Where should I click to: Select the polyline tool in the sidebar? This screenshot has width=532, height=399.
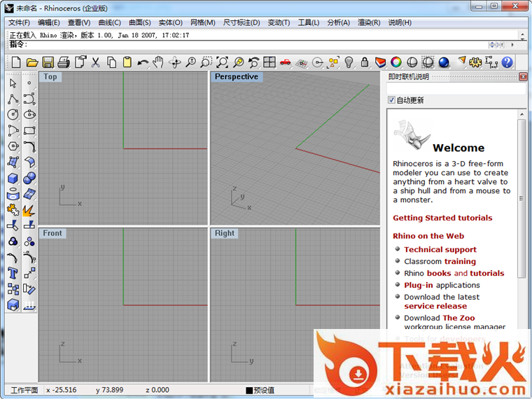click(x=13, y=99)
